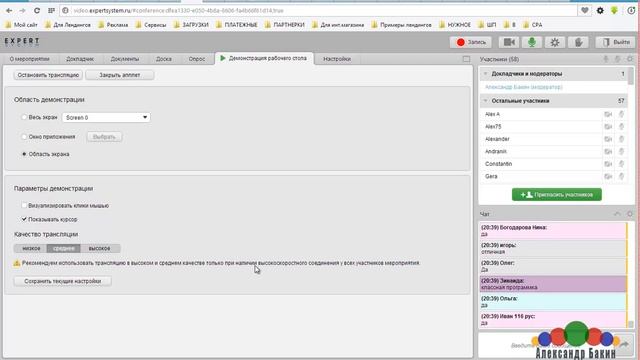Click the camera icon for Alex75
Image resolution: width=640 pixels, height=360 pixels.
(x=608, y=127)
